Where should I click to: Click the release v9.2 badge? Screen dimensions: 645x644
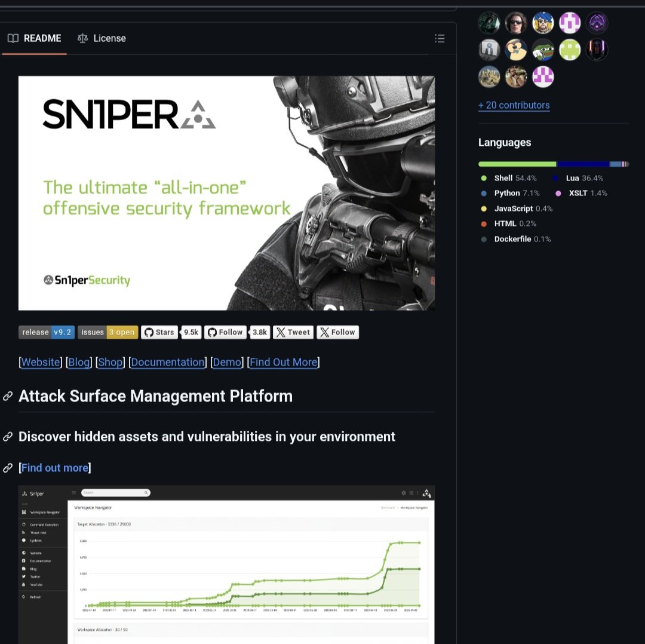47,332
